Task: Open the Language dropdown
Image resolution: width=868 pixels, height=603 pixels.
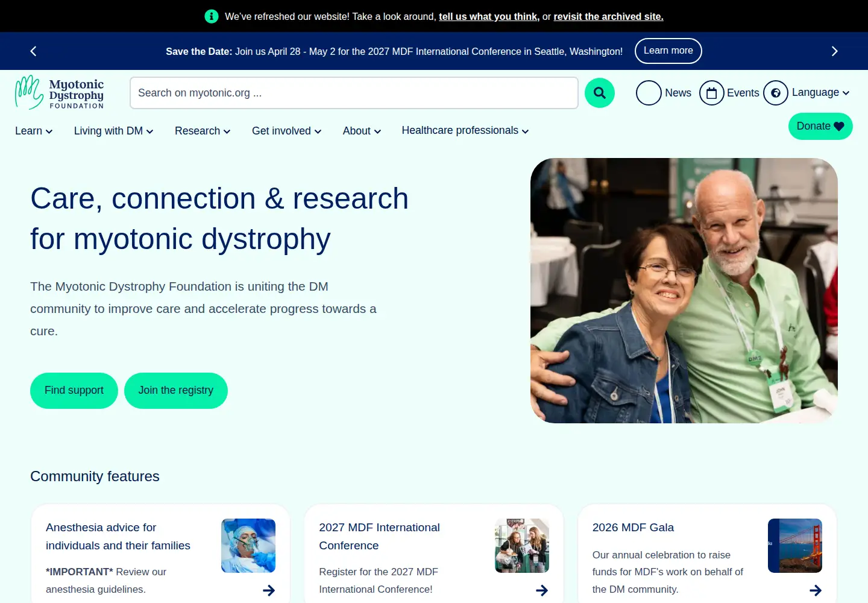Action: tap(820, 92)
